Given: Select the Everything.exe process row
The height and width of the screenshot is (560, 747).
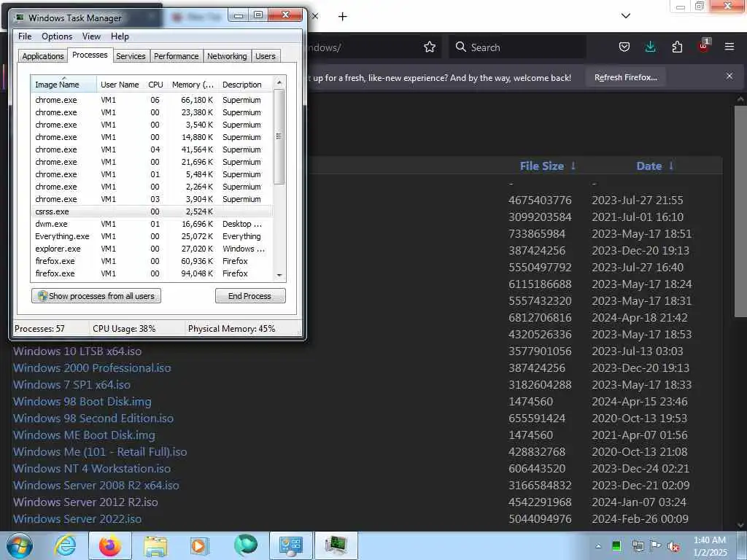Looking at the screenshot, I should pos(152,236).
